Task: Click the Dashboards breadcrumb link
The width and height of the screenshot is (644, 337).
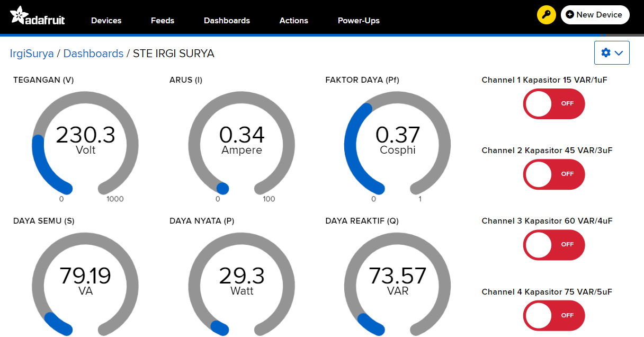Action: [93, 54]
